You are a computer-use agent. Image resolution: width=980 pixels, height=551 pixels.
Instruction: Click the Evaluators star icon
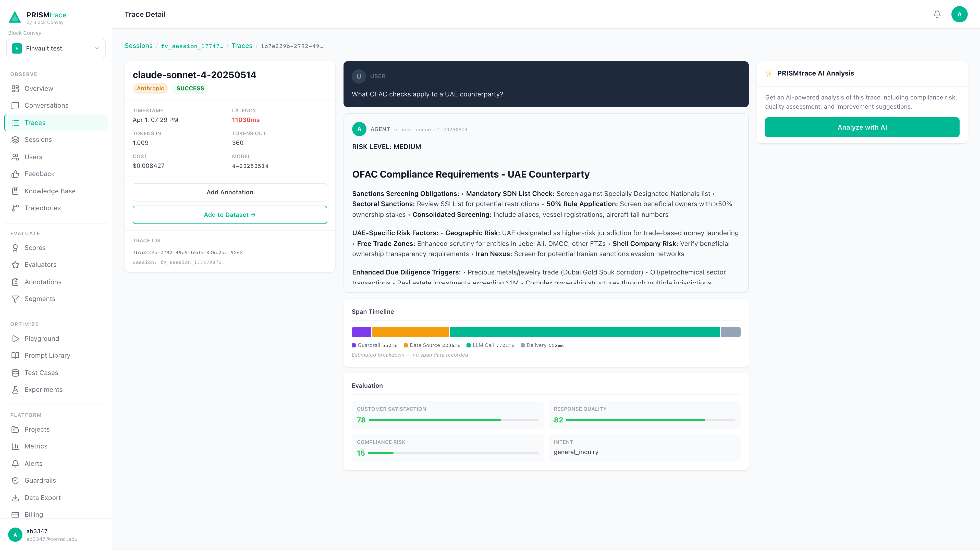pos(15,265)
